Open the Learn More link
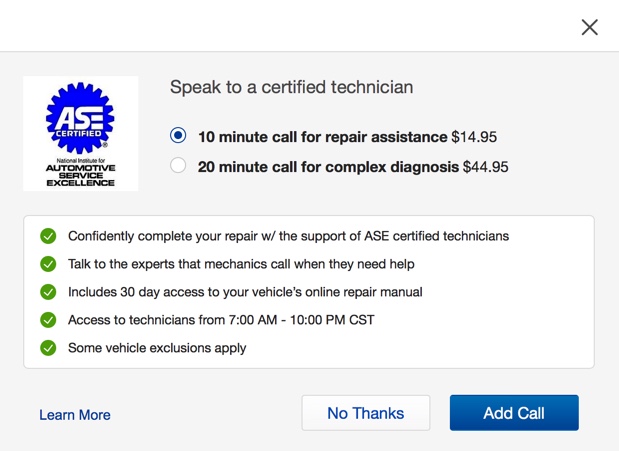 pyautogui.click(x=75, y=415)
